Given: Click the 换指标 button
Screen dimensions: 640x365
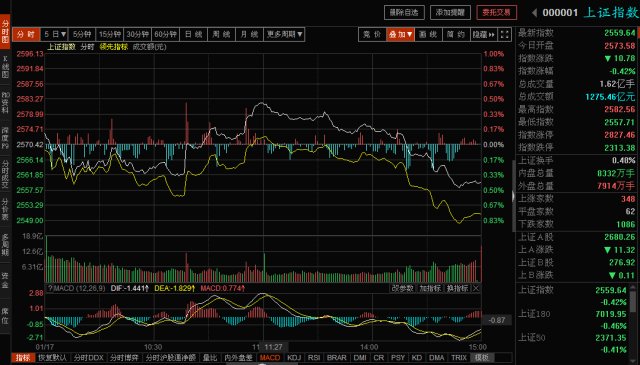Looking at the screenshot, I should (457, 288).
